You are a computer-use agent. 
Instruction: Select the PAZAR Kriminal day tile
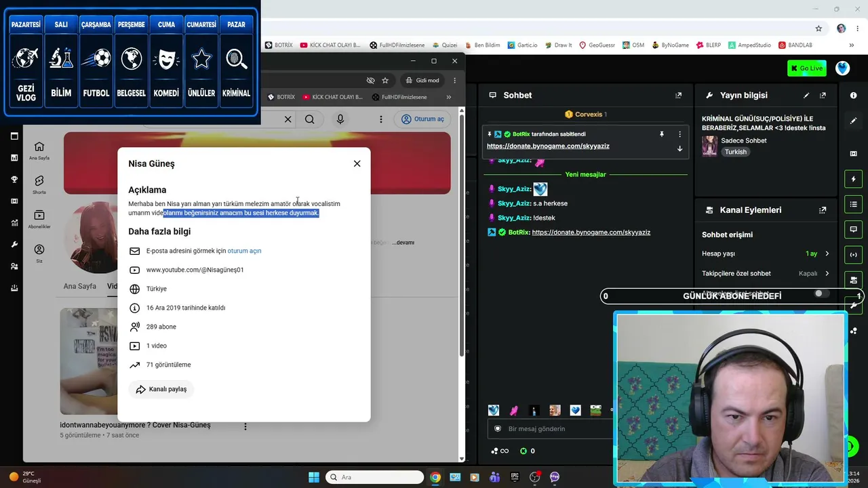[237, 62]
